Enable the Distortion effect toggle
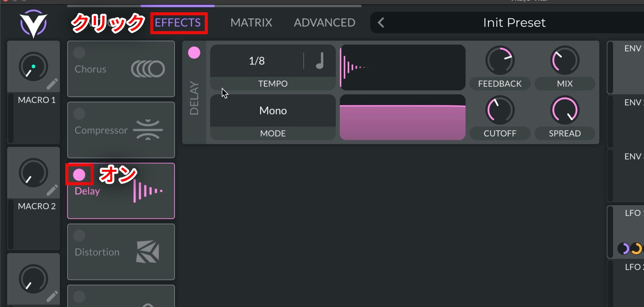 pos(79,235)
